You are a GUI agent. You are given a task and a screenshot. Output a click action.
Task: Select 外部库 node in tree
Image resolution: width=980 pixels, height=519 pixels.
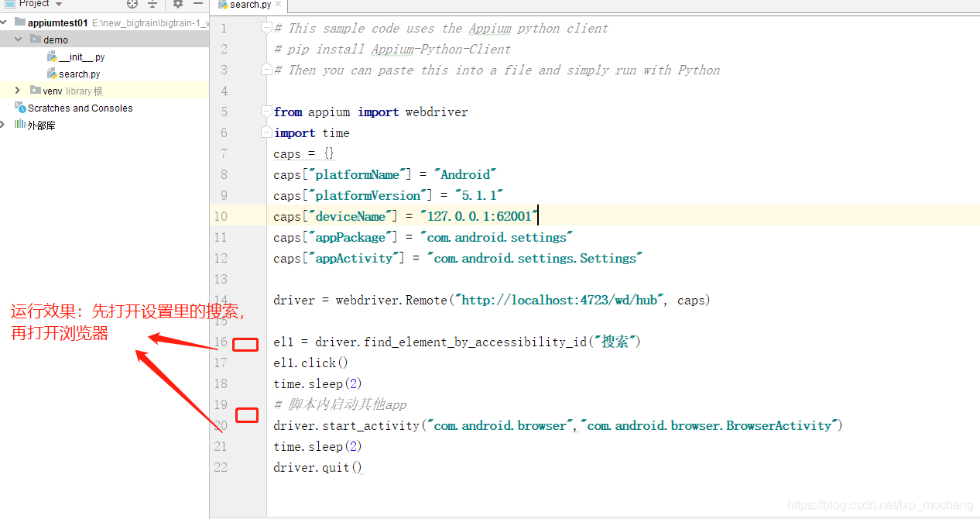pyautogui.click(x=42, y=125)
